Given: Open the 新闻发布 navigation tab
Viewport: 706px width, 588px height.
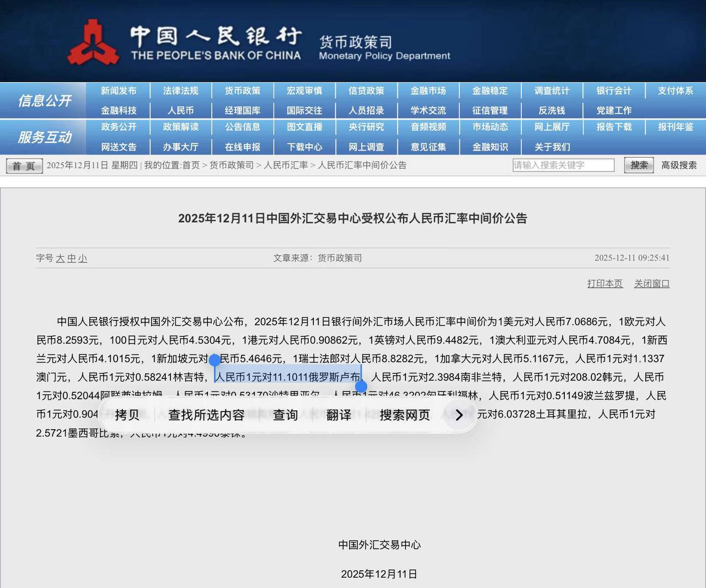Looking at the screenshot, I should tap(119, 90).
